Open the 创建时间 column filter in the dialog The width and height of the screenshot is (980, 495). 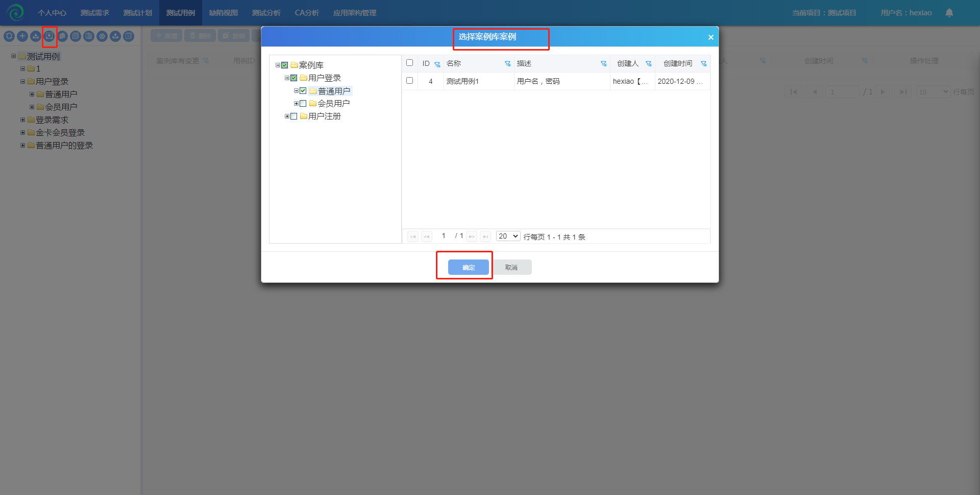pyautogui.click(x=704, y=64)
